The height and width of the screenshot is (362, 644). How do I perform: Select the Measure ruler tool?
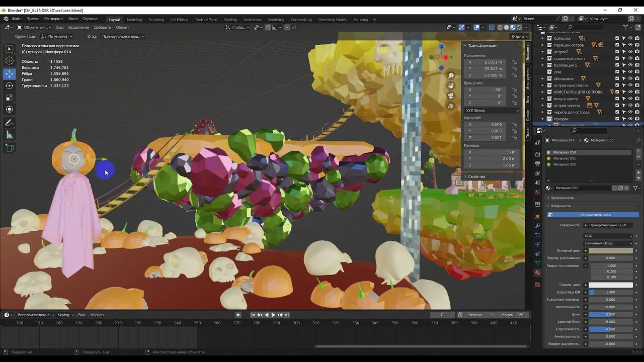coord(10,135)
